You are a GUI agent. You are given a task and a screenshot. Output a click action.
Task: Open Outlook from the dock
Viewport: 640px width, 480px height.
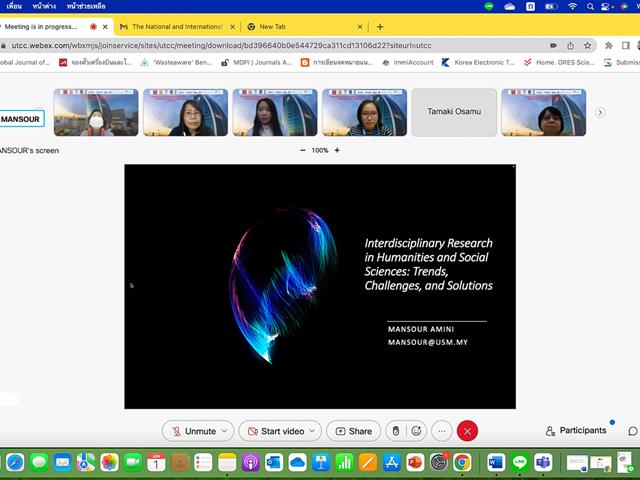(274, 462)
